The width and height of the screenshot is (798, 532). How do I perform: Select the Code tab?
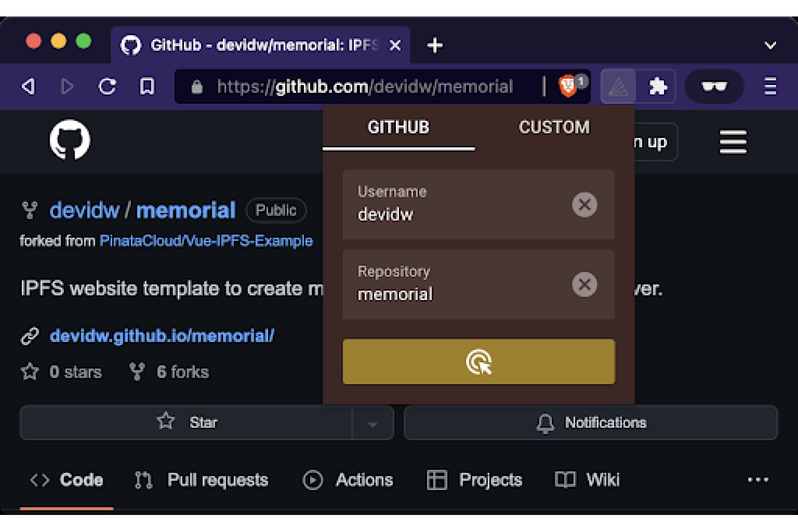pos(66,480)
